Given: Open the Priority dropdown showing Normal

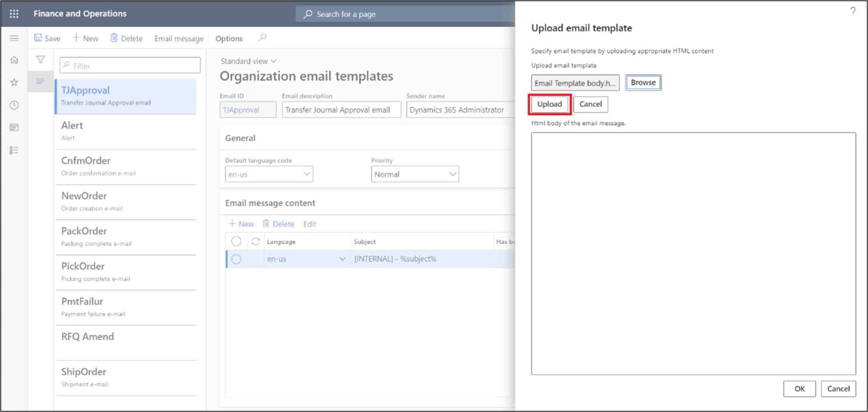Looking at the screenshot, I should pyautogui.click(x=451, y=174).
